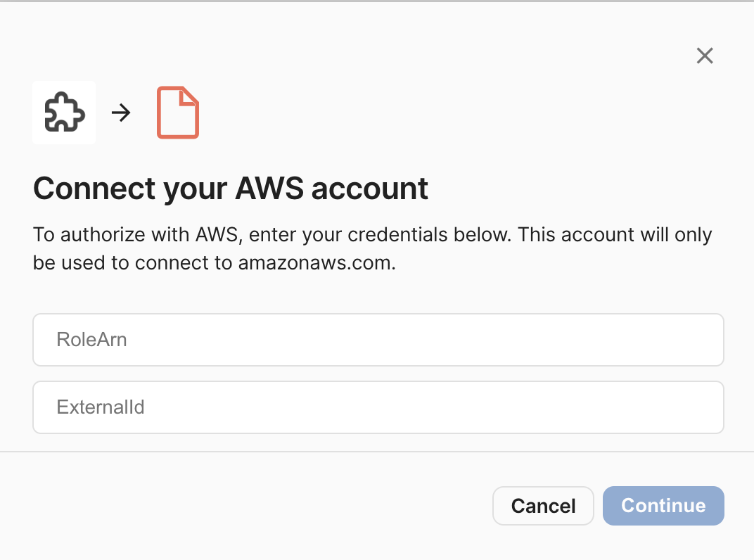Click Continue to authorize with AWS

[663, 506]
